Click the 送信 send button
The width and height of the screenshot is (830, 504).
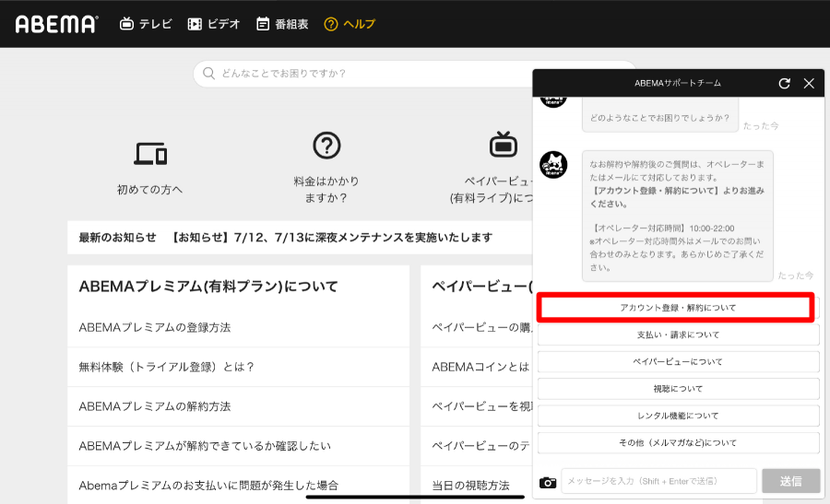pos(791,481)
